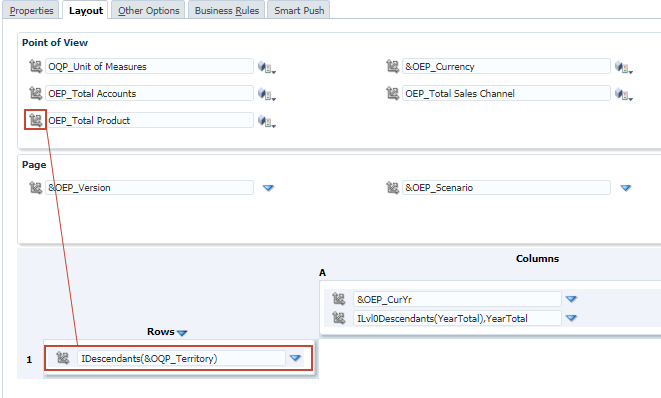Click the Columns heading
The width and height of the screenshot is (661, 398).
tap(537, 258)
